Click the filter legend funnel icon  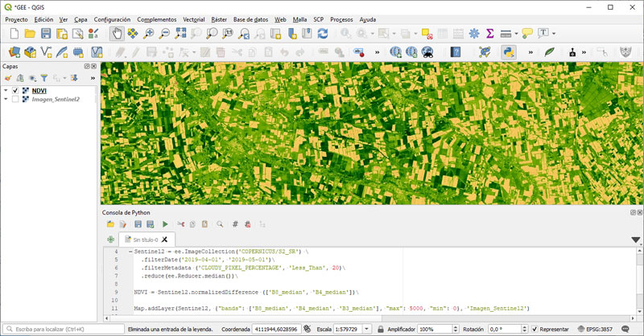[44, 78]
